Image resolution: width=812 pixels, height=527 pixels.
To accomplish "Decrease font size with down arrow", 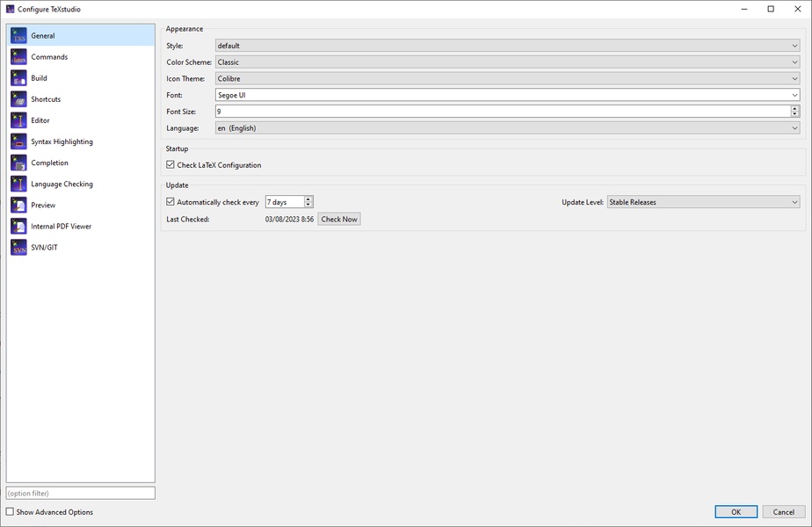I will coord(795,114).
